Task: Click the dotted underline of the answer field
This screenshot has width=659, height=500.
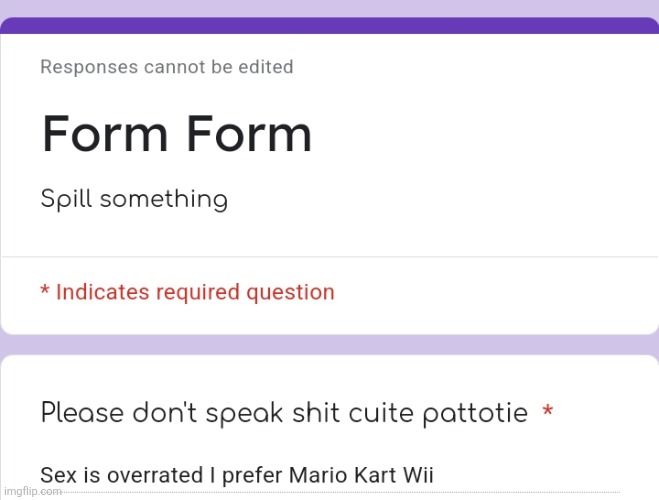Action: [330, 492]
